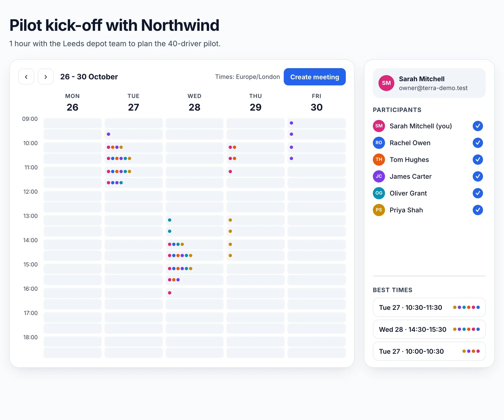Image resolution: width=504 pixels, height=420 pixels.
Task: Click the Times: Europe/London label
Action: pyautogui.click(x=247, y=77)
